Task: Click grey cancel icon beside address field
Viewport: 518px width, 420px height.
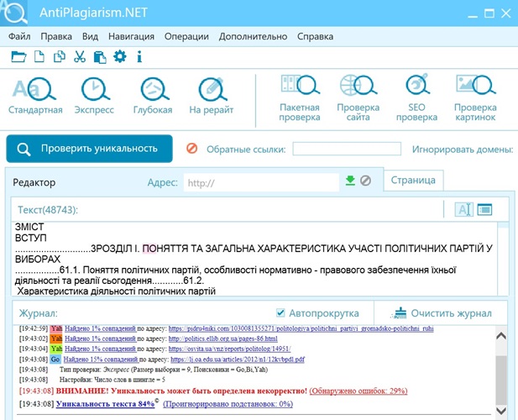Action: tap(365, 181)
